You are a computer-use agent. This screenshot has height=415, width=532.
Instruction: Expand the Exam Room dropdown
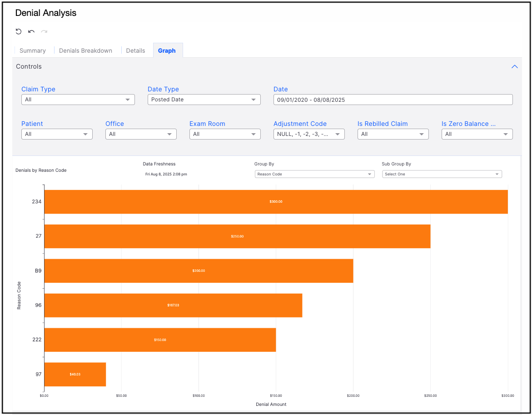(x=225, y=134)
